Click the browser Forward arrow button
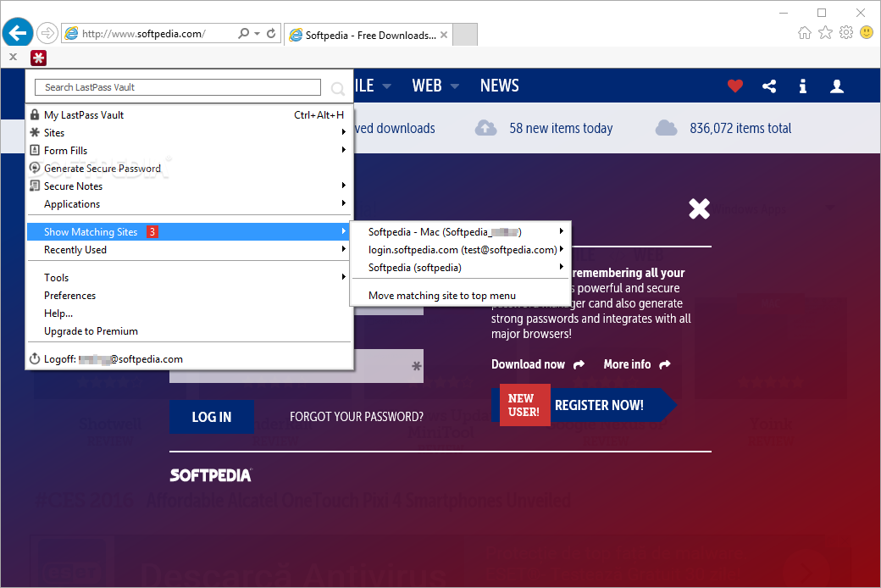The image size is (881, 588). tap(47, 33)
